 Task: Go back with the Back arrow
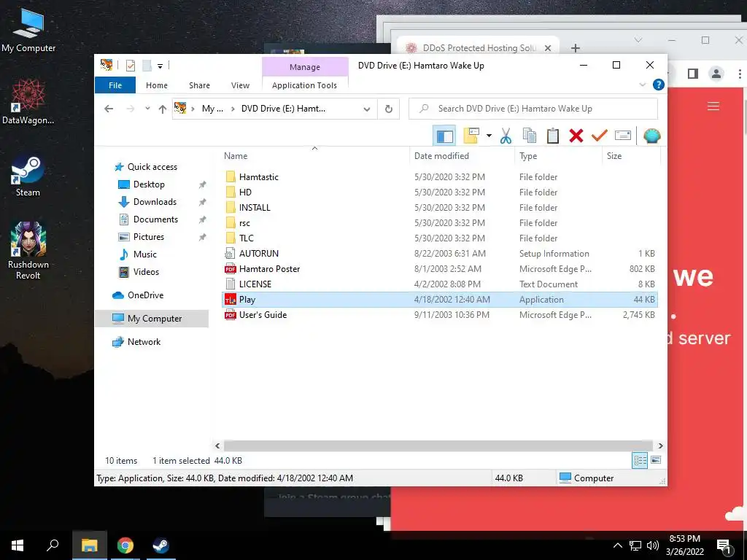tap(109, 109)
